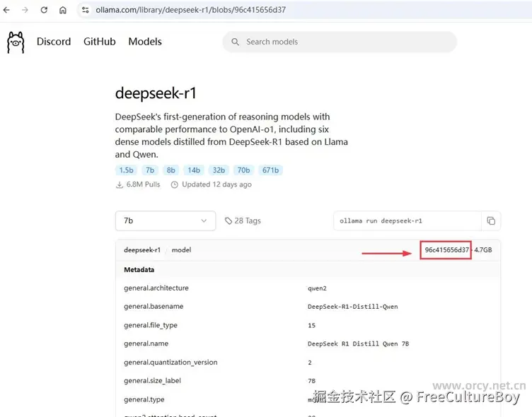Click the DeepSeek R1 Distill Qwen 7B value
The width and height of the screenshot is (532, 417).
click(x=358, y=343)
